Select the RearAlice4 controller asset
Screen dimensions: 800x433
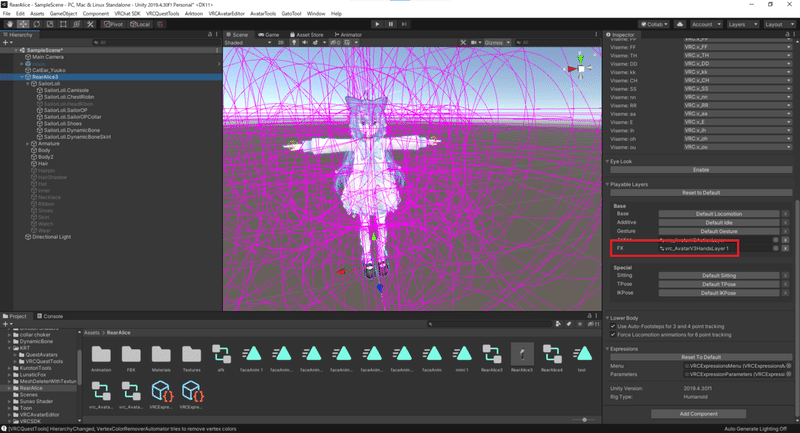pyautogui.click(x=552, y=358)
